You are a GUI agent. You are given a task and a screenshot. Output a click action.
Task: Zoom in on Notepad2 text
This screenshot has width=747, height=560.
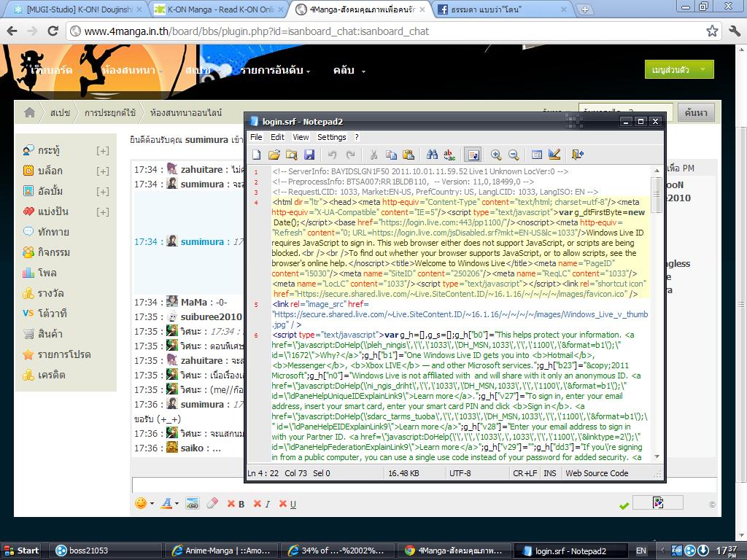coord(496,155)
